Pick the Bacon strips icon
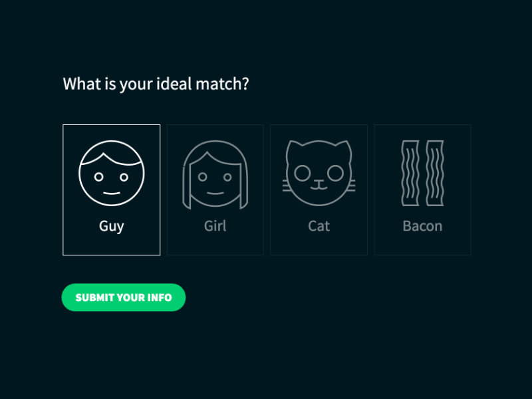 [x=422, y=173]
